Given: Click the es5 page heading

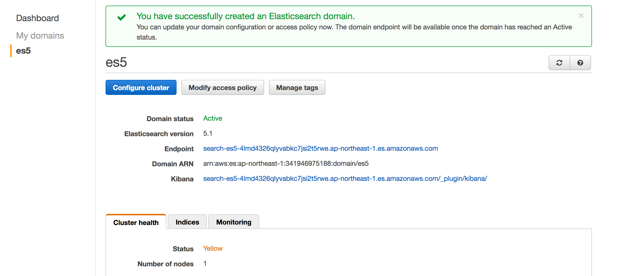Looking at the screenshot, I should pyautogui.click(x=116, y=62).
